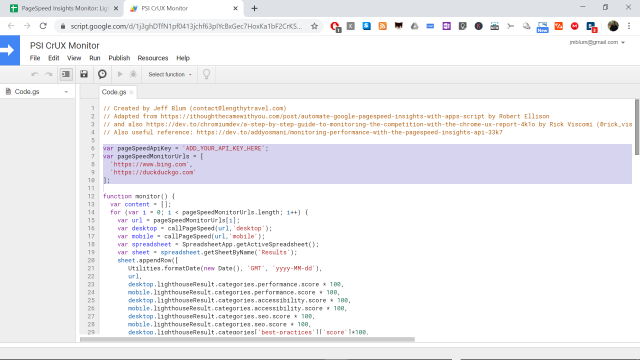Click the 'https://www.bing.com' URL string

[149, 164]
